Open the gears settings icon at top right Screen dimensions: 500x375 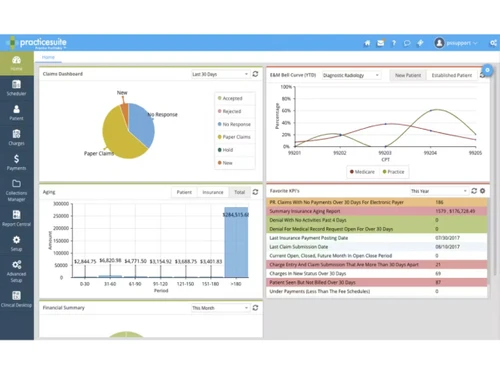click(493, 43)
